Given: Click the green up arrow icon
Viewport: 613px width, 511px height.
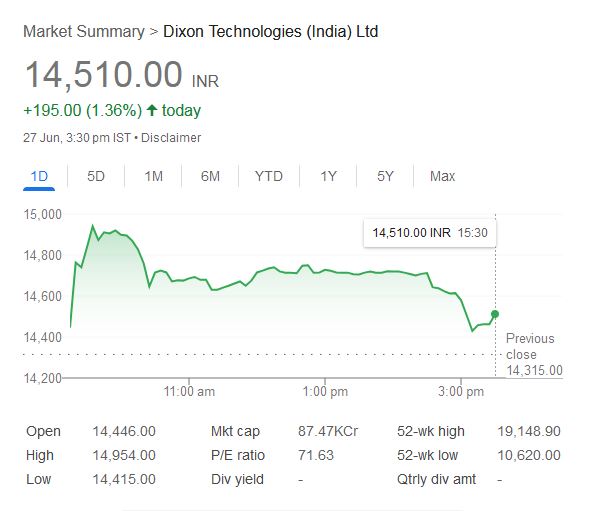Looking at the screenshot, I should point(151,110).
